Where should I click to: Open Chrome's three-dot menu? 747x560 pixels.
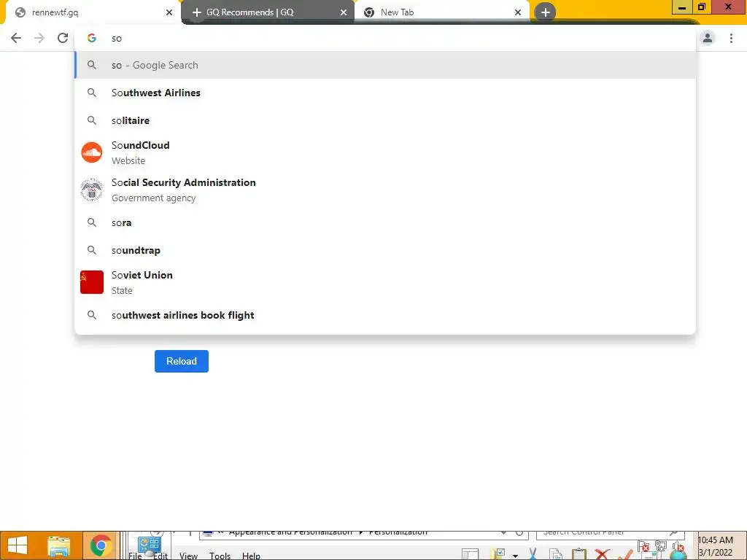[731, 38]
